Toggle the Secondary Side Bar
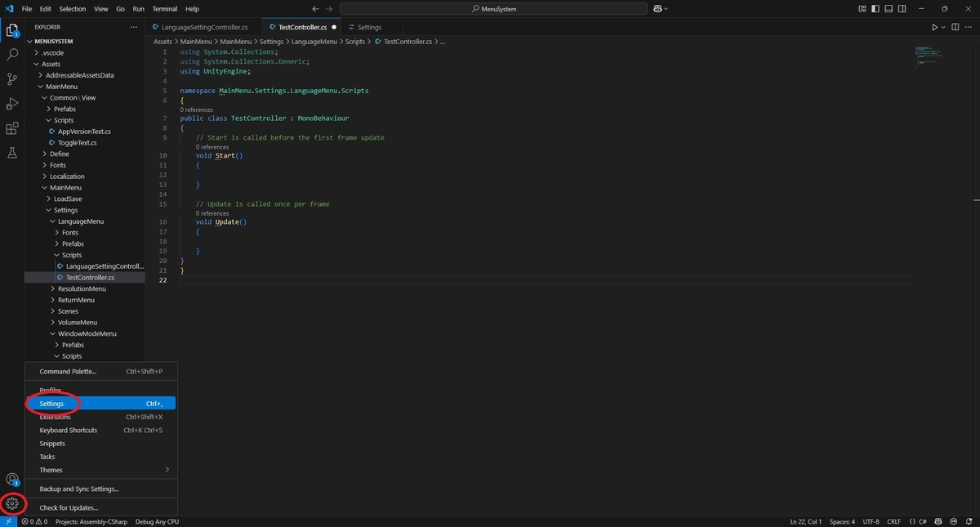 [x=902, y=8]
